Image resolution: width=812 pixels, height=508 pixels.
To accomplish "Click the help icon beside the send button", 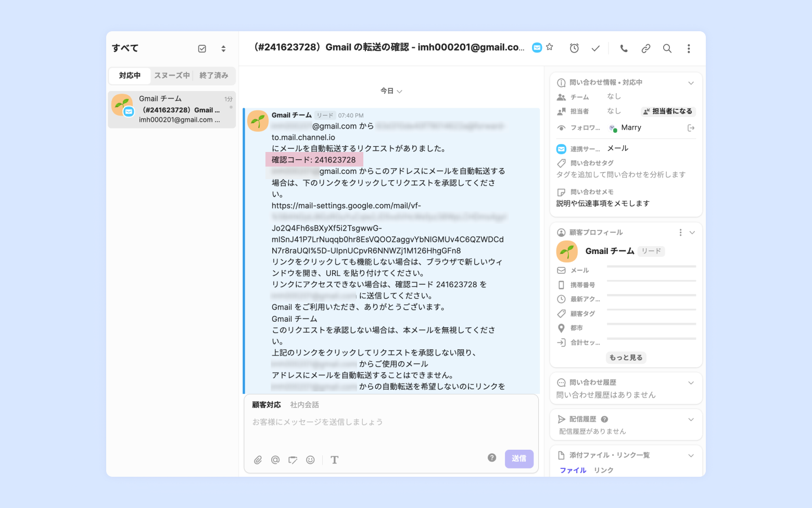I will click(492, 458).
